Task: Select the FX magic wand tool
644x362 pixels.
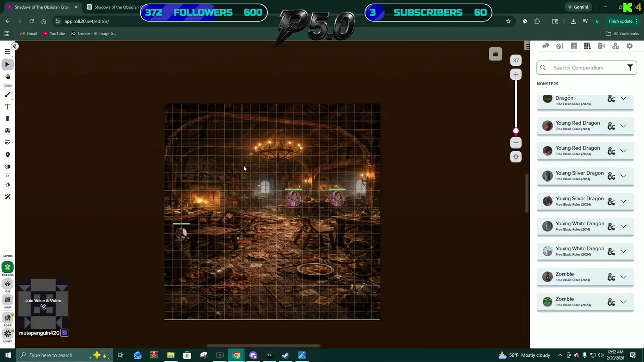Action: click(x=7, y=197)
